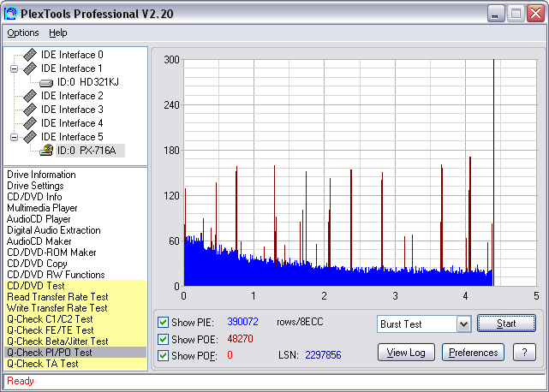Select Read Transfer Rate Test entry

coord(75,297)
